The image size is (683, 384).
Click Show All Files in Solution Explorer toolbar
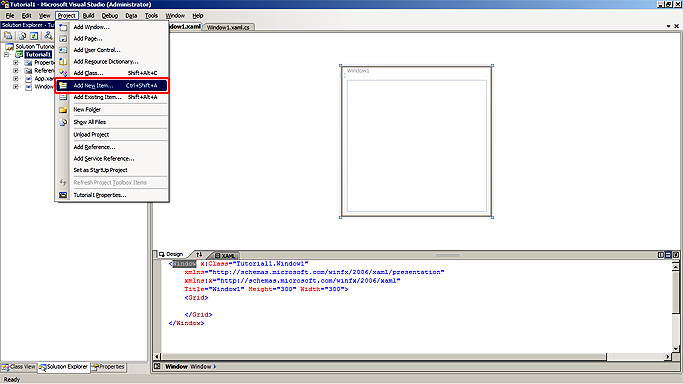click(22, 36)
